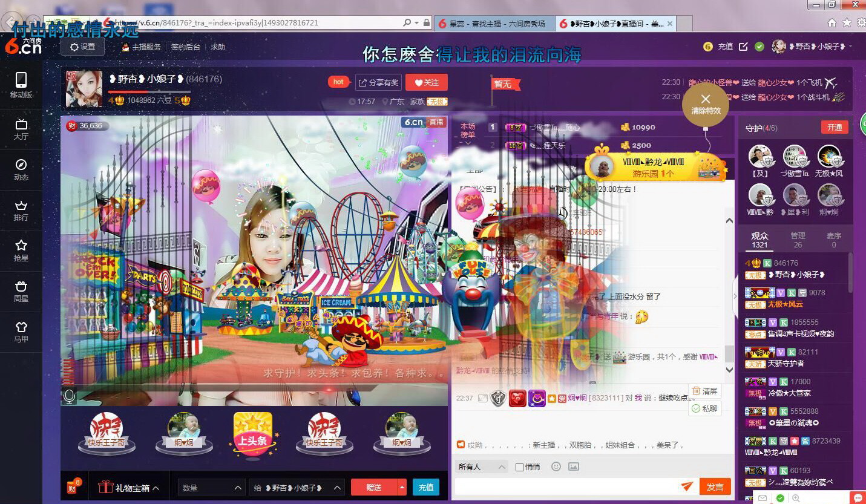The image size is (866, 504).
Task: Click the 充值 link with coin in header
Action: click(x=718, y=47)
